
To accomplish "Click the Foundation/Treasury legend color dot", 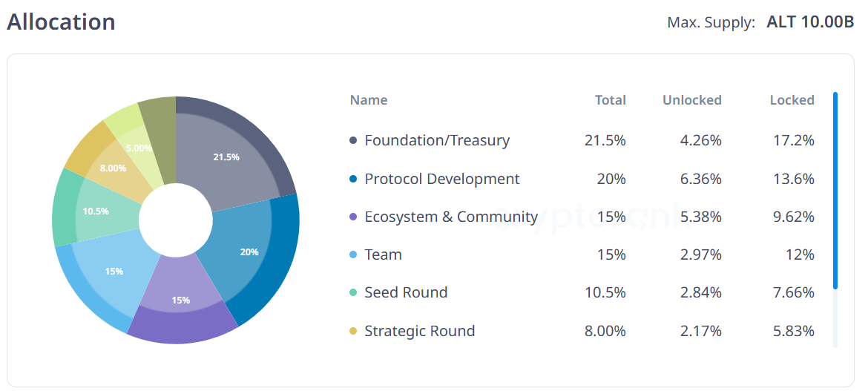I will coord(353,140).
